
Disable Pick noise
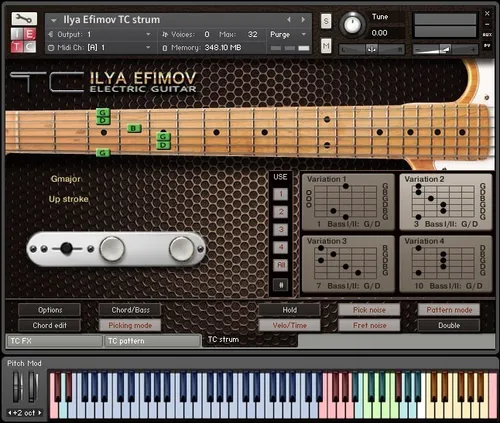pos(369,310)
